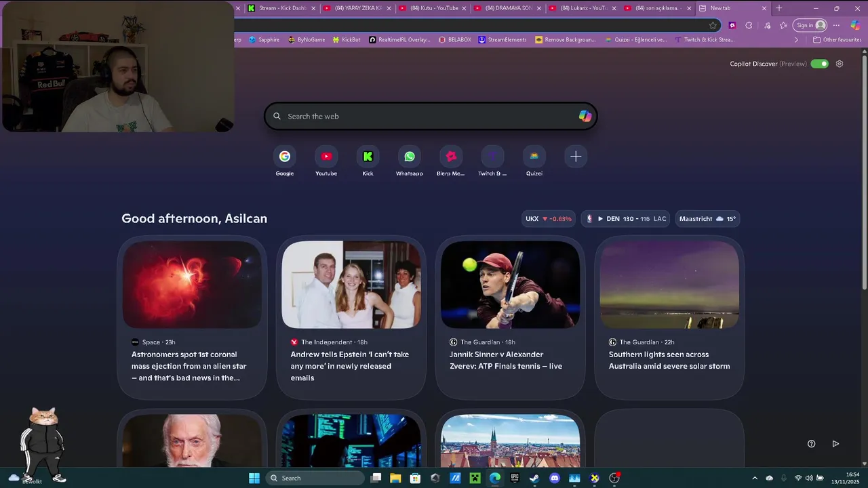Screen dimensions: 868x488
Task: Open Maastricht weather widget
Action: [x=707, y=219]
